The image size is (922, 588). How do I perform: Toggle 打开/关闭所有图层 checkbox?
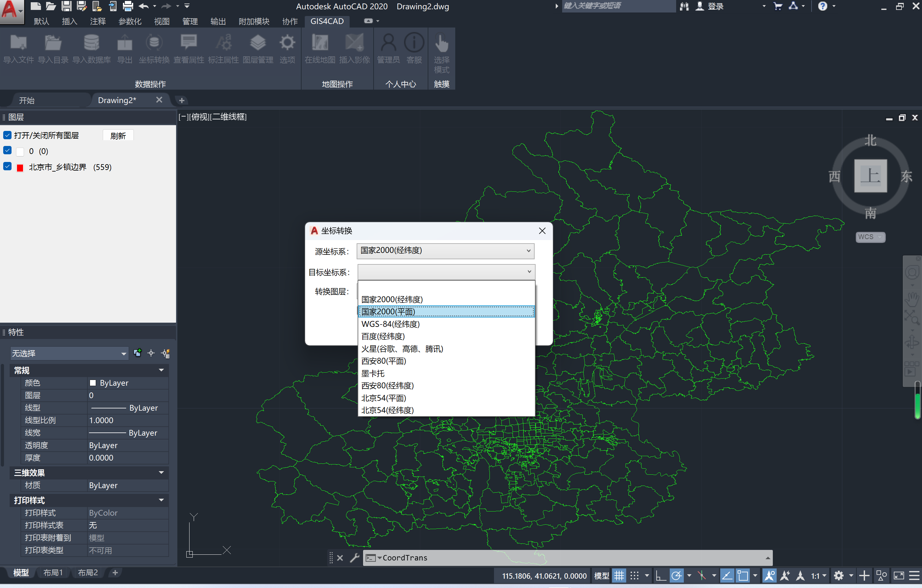pyautogui.click(x=7, y=135)
